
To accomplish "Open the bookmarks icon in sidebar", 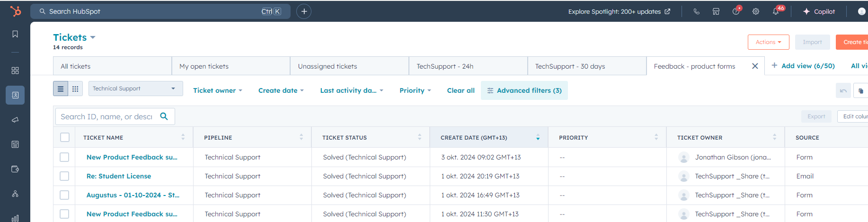I will point(15,34).
